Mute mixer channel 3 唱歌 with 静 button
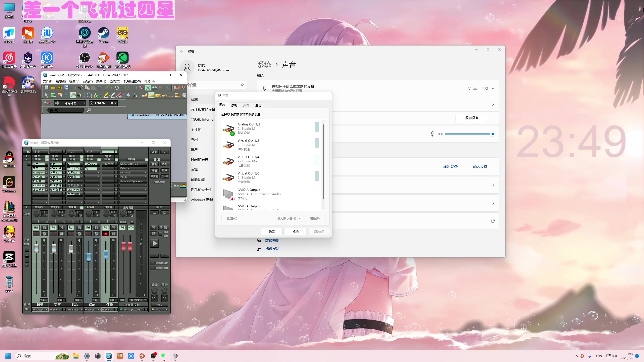This screenshot has width=644, height=362. 79,234
